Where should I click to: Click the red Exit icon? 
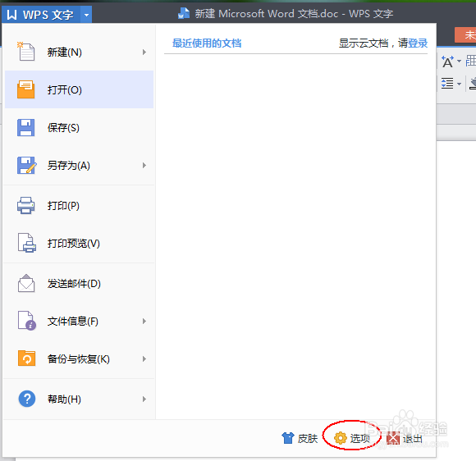click(x=393, y=438)
